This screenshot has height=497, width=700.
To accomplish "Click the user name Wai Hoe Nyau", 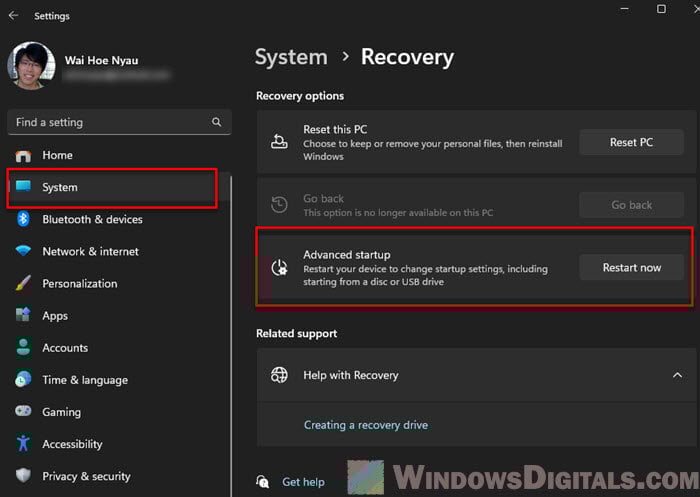I will click(x=101, y=60).
